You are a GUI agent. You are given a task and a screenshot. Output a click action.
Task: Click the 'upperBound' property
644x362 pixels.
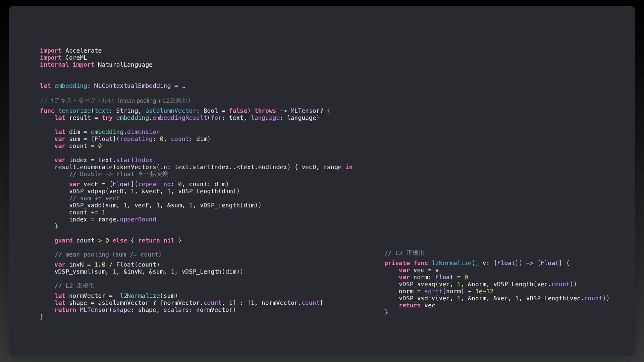point(138,219)
